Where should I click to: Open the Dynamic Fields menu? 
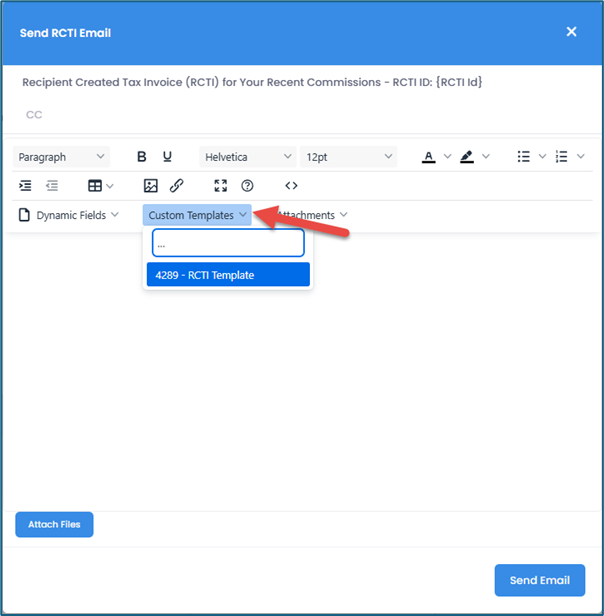click(x=69, y=215)
